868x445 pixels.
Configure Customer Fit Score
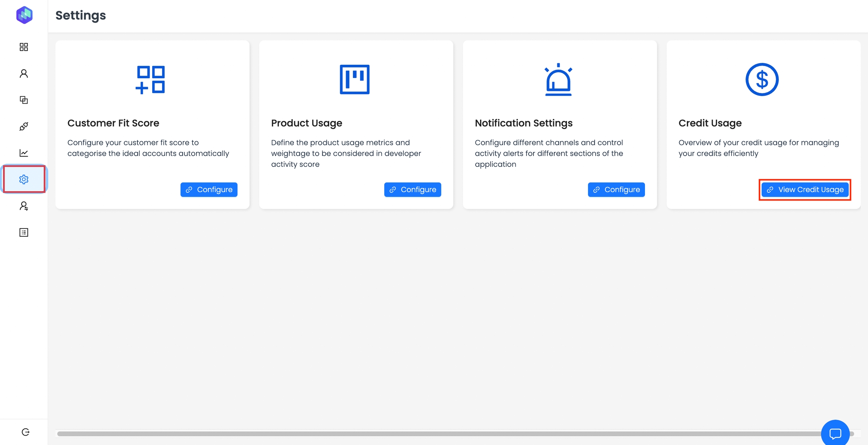point(209,190)
